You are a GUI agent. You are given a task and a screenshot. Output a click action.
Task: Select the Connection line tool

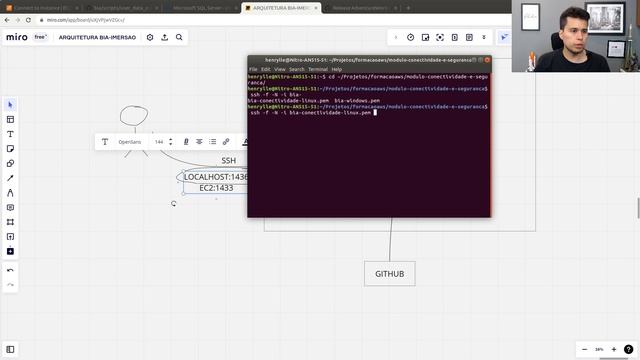pos(10,178)
